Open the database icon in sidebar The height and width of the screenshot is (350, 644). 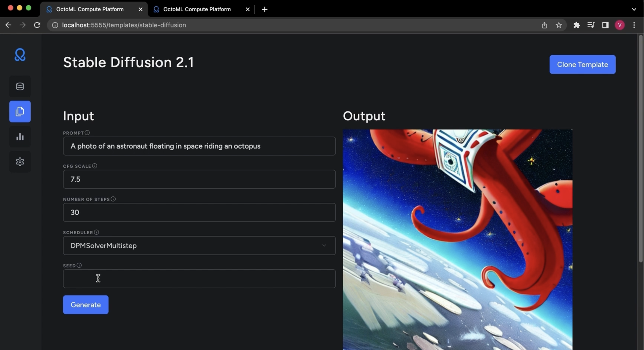(20, 86)
